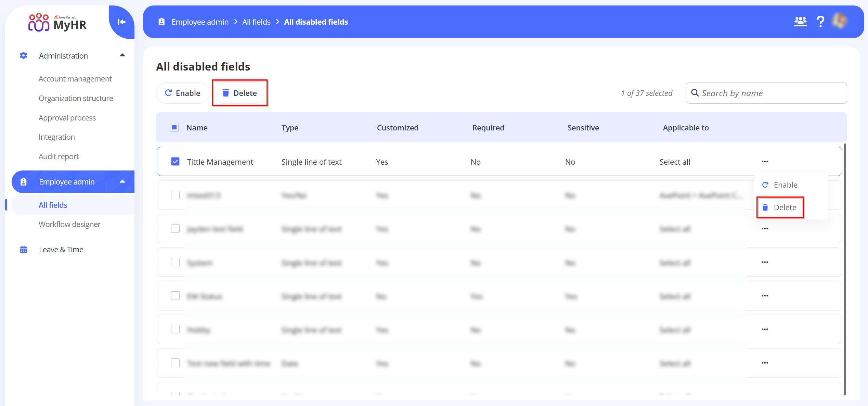Check the third table row checkbox
The height and width of the screenshot is (406, 868).
pos(175,229)
